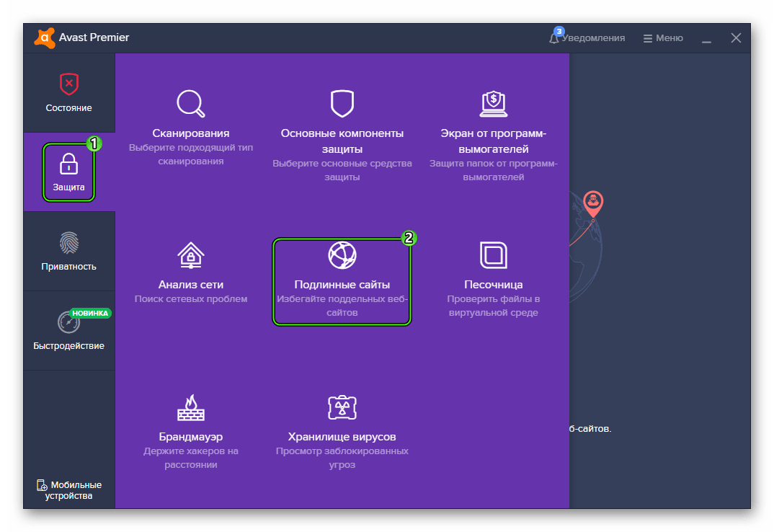
Task: Open the Сканирования magnifier icon
Action: point(191,103)
